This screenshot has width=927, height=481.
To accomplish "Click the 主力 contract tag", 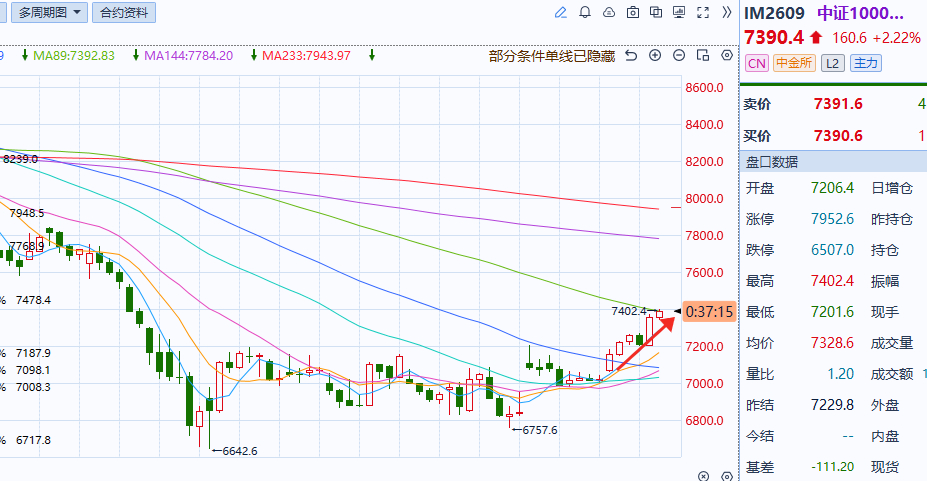I will tap(866, 63).
